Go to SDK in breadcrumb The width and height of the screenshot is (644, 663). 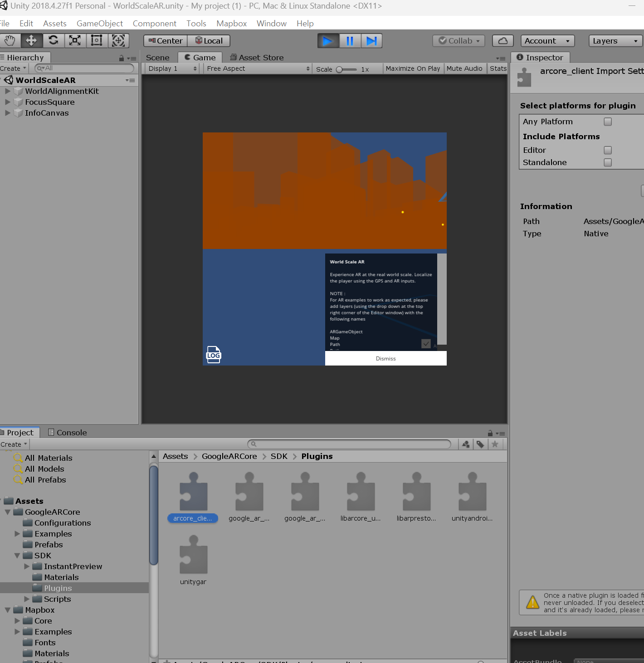(x=279, y=456)
